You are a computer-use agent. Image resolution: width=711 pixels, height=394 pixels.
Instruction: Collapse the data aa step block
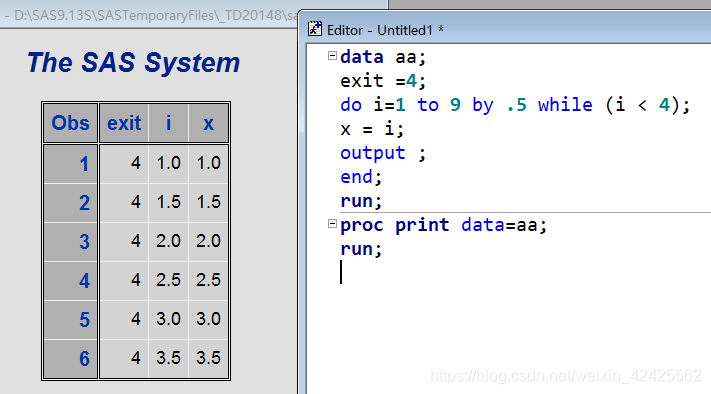[332, 56]
